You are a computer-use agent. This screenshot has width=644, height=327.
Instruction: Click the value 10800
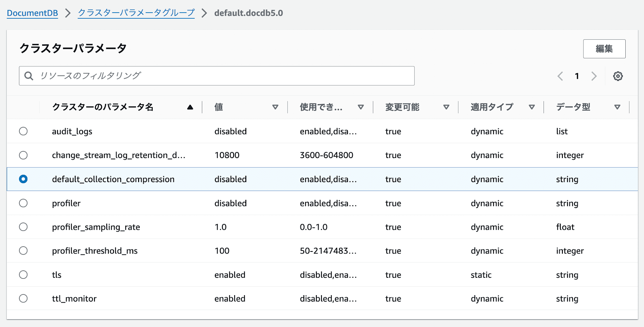(x=227, y=155)
